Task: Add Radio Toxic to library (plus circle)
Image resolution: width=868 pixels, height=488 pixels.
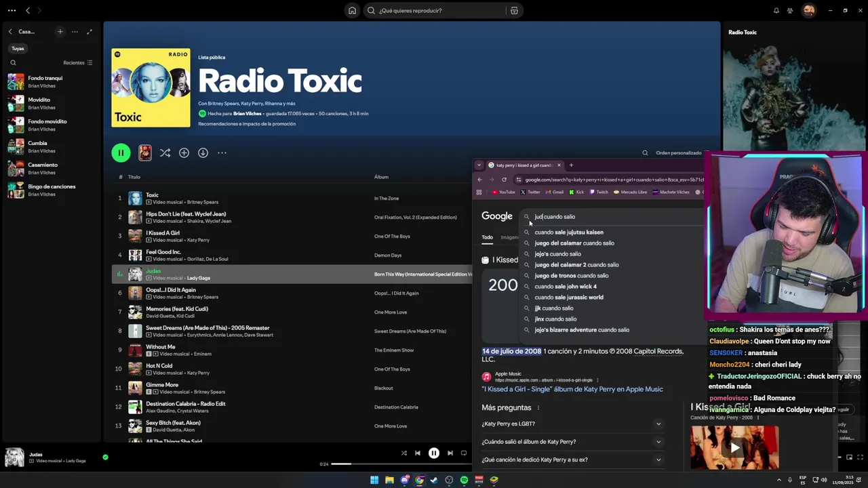Action: coord(184,152)
